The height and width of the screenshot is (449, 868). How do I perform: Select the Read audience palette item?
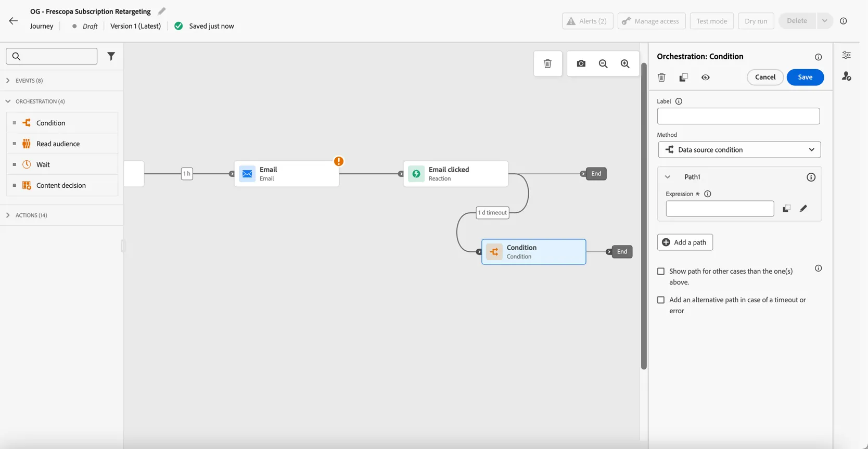[62, 144]
